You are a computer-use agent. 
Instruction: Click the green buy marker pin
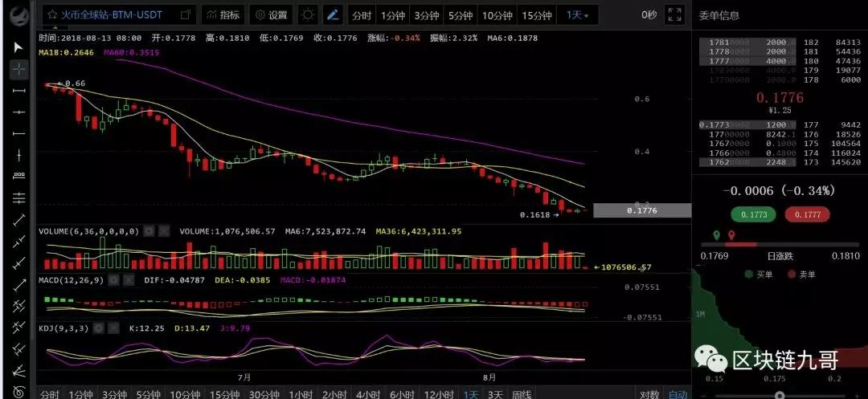(x=716, y=235)
